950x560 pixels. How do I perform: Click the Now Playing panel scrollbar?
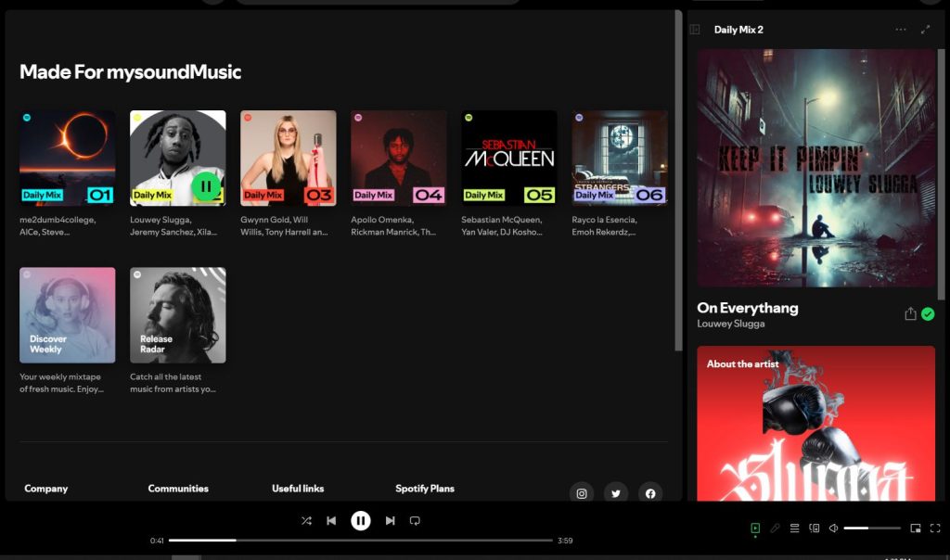941,174
